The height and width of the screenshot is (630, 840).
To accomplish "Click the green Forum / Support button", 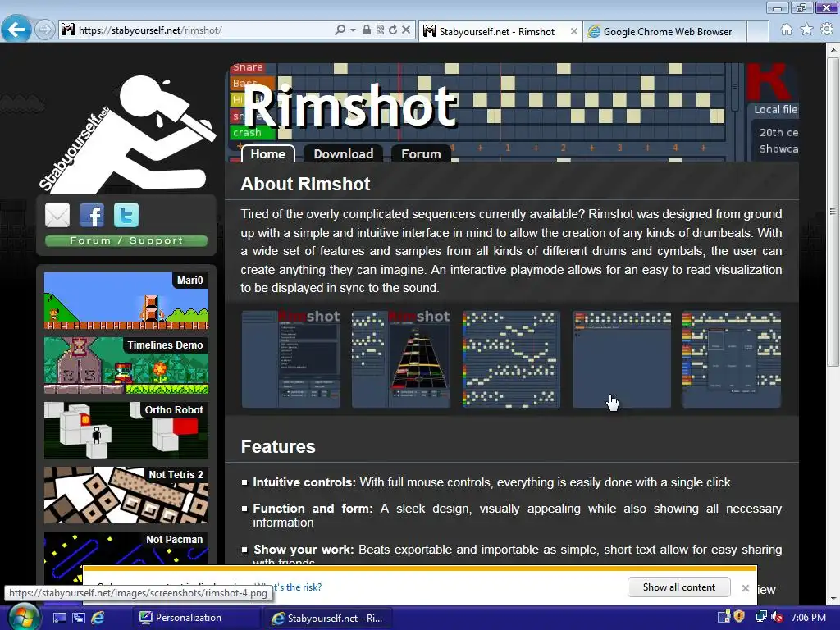I will 126,240.
